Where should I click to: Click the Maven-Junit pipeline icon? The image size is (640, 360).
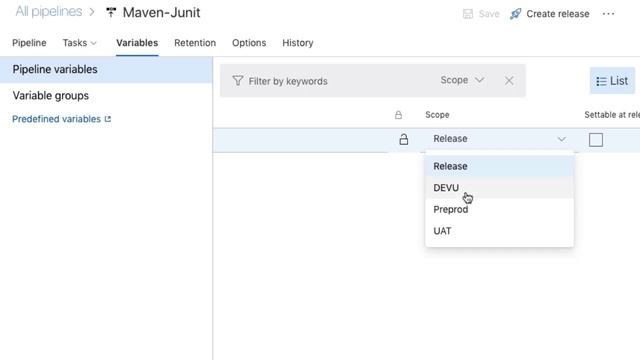coord(111,12)
